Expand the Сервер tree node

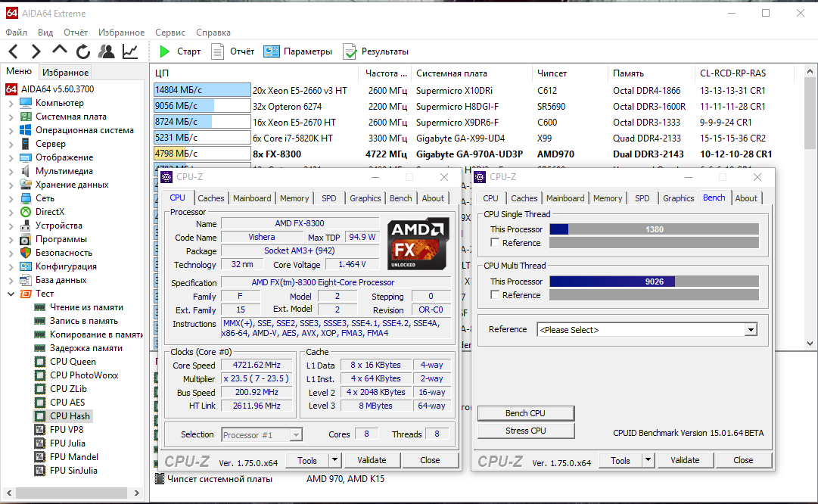click(x=11, y=144)
